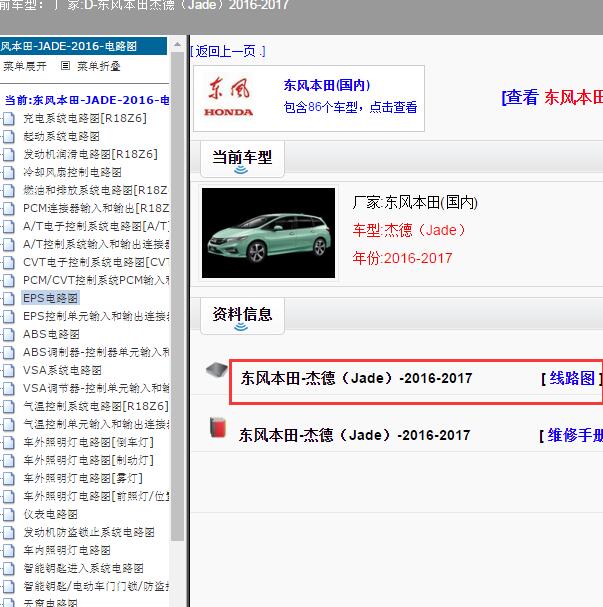Viewport: 603px width, 607px height.
Task: Open the 东风本田(国内) brand link
Action: pyautogui.click(x=327, y=85)
